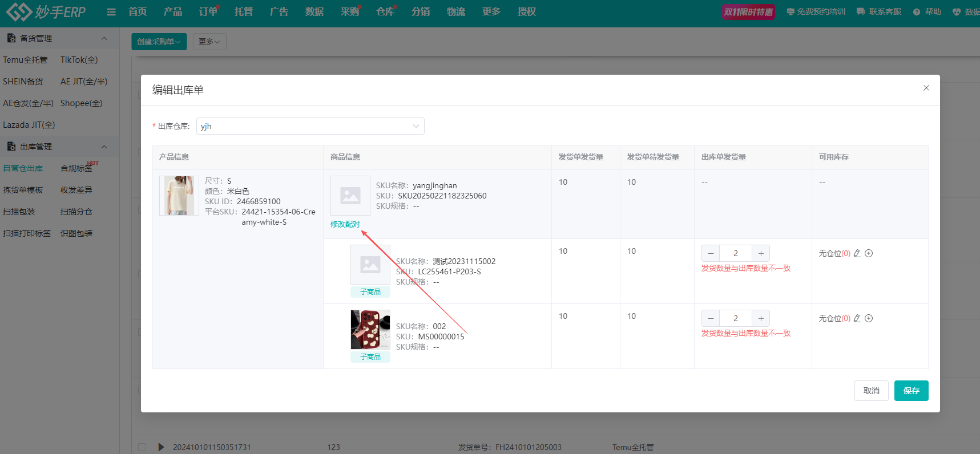Open the 仓库 nav menu
The height and width of the screenshot is (454, 980).
coord(385,11)
